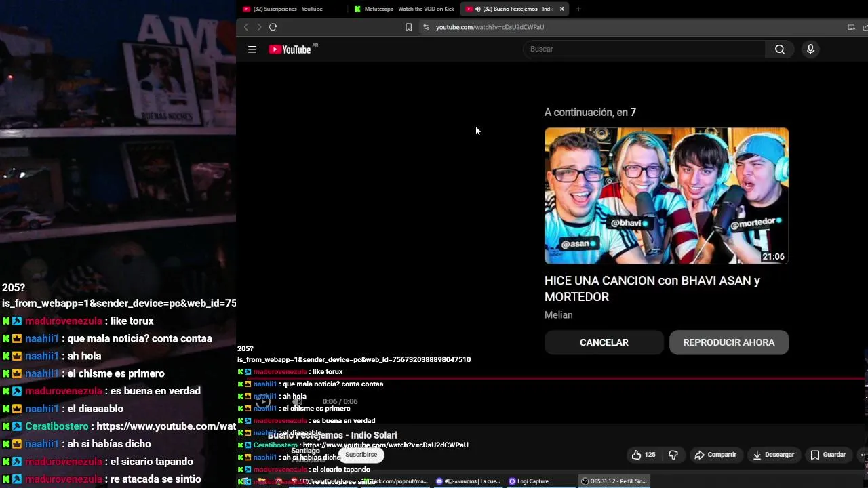Viewport: 868px width, 488px height.
Task: Open a new browser tab
Action: point(578,9)
